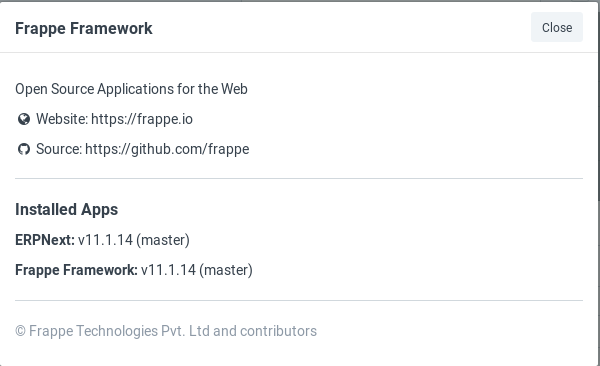Click ERPNext's v11.1.14 version number
Screen dimensions: 600x366
pos(105,240)
